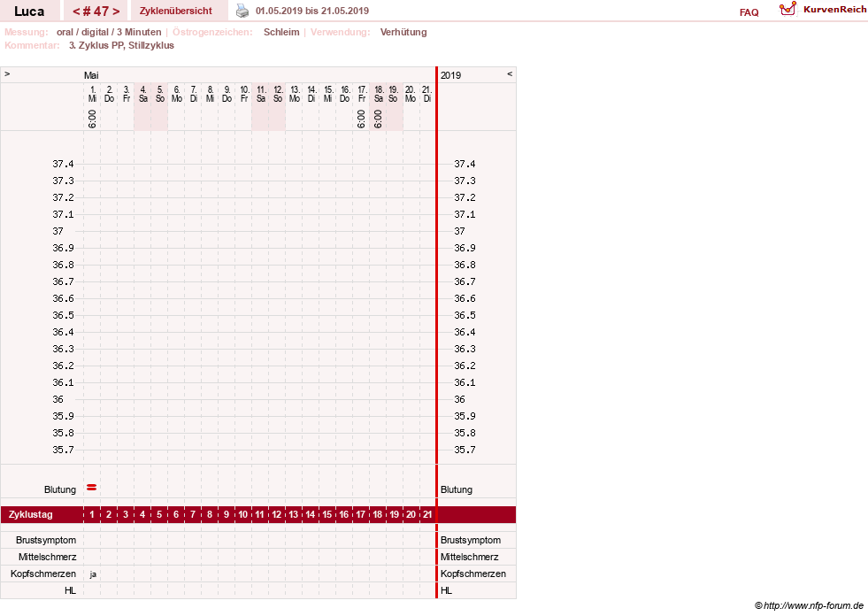Viewport: 868px width, 616px height.
Task: Click the '2019' year label
Action: [x=450, y=75]
